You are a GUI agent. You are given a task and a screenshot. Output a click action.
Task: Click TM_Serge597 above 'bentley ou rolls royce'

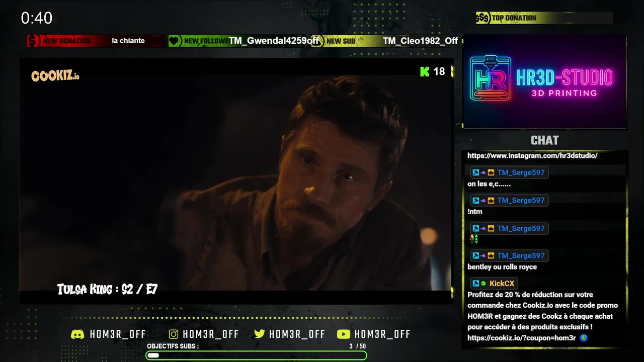click(x=521, y=255)
